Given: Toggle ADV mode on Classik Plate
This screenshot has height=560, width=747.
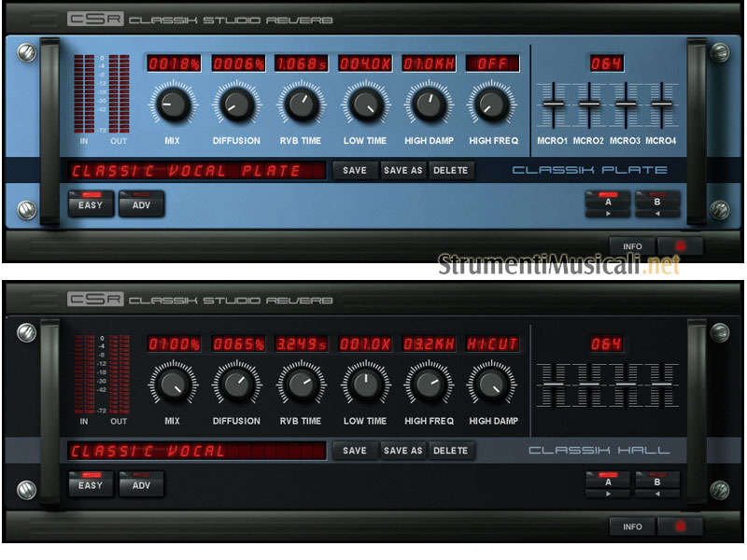Looking at the screenshot, I should tap(141, 204).
